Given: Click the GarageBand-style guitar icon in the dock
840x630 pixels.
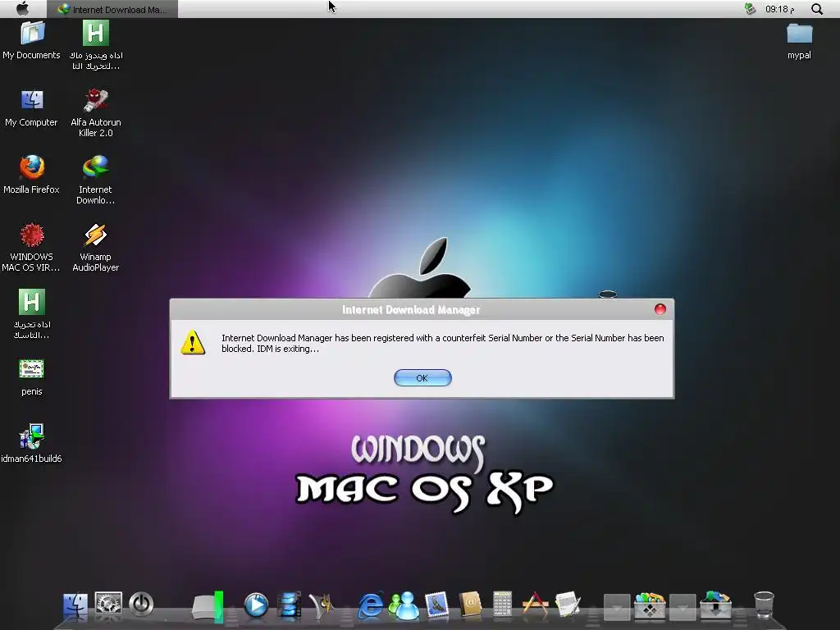Looking at the screenshot, I should [x=322, y=605].
